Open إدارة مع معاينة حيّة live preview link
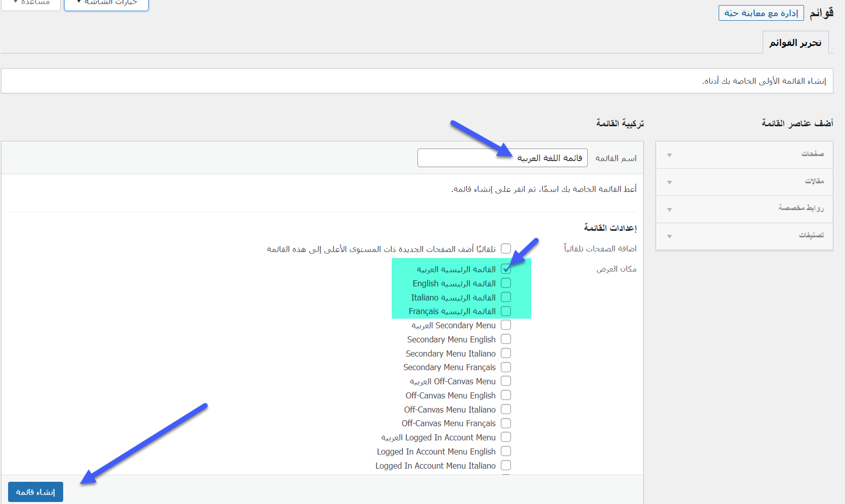 (x=761, y=13)
